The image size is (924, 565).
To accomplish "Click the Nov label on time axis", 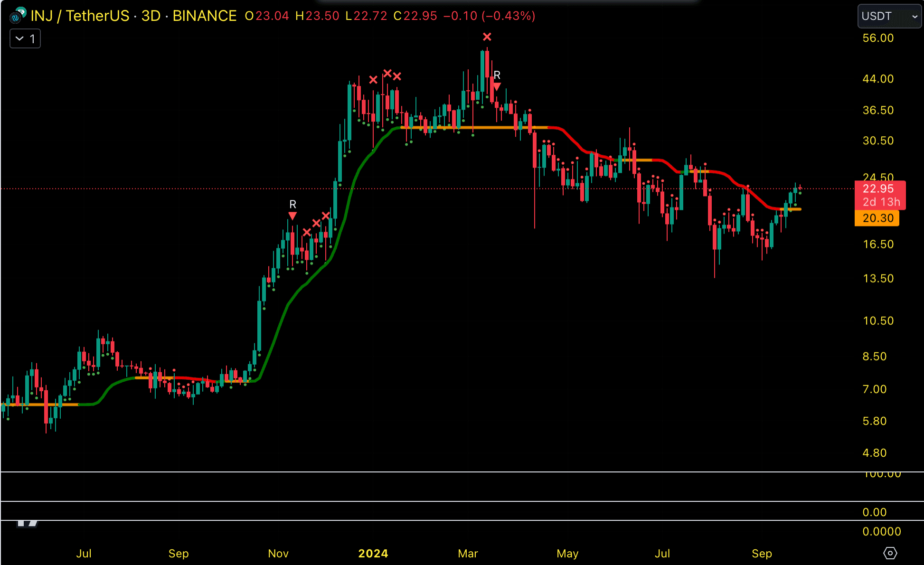I will 278,554.
